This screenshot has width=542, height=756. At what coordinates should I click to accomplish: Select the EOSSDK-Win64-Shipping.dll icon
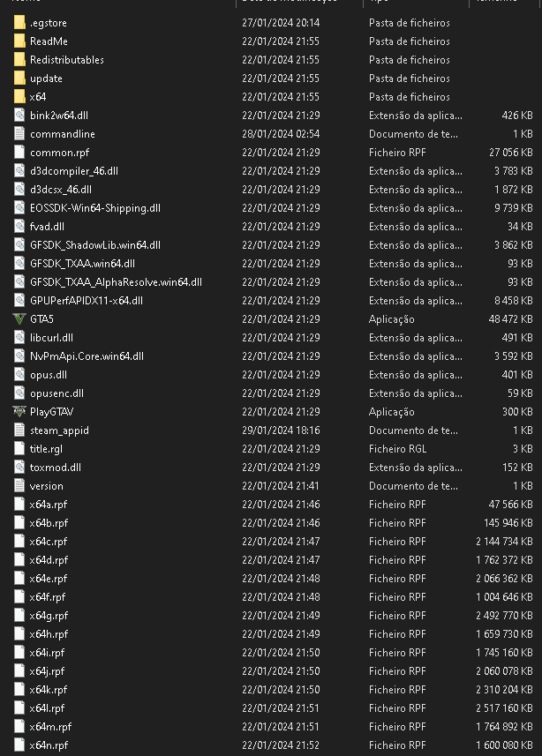(x=19, y=208)
